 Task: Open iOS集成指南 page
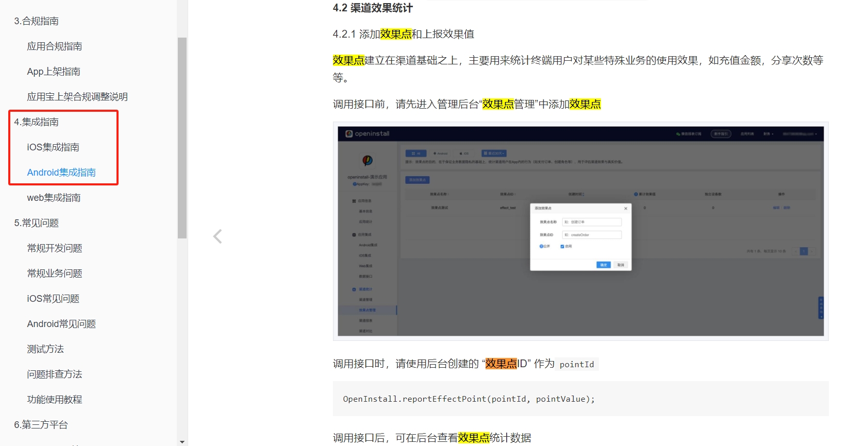tap(53, 147)
